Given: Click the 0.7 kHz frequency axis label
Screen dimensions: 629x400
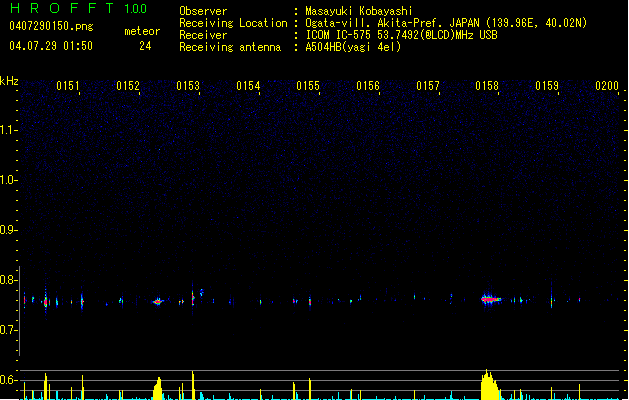Looking at the screenshot, I should point(8,330).
